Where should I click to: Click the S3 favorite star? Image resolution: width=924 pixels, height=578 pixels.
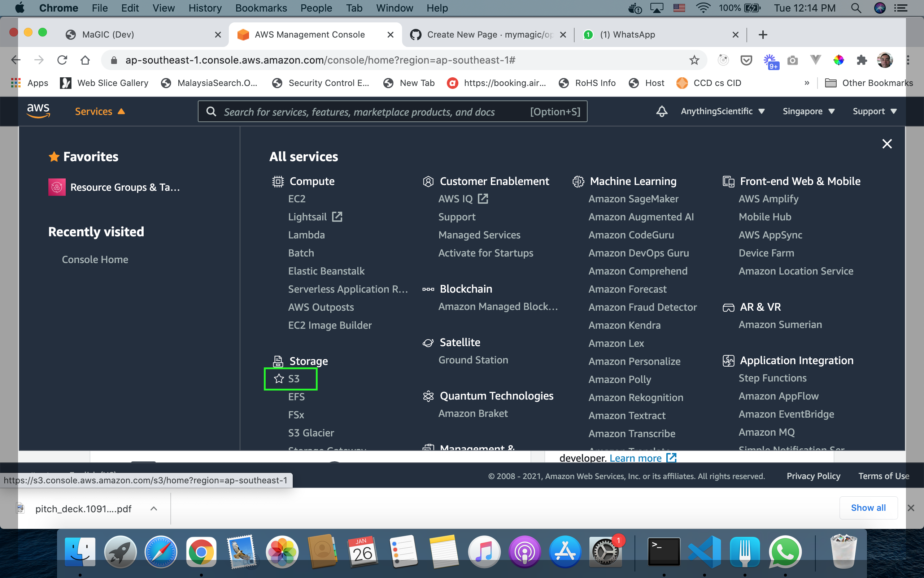tap(279, 379)
